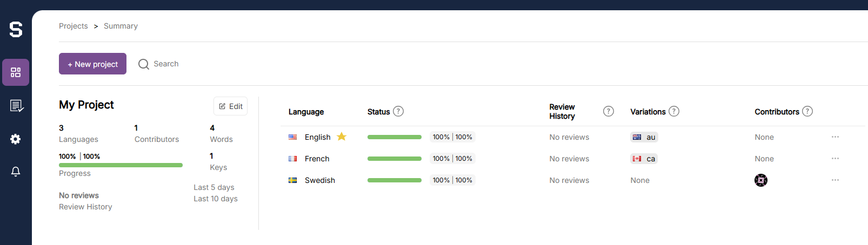
Task: Click the Contributors help question icon
Action: coord(807,111)
